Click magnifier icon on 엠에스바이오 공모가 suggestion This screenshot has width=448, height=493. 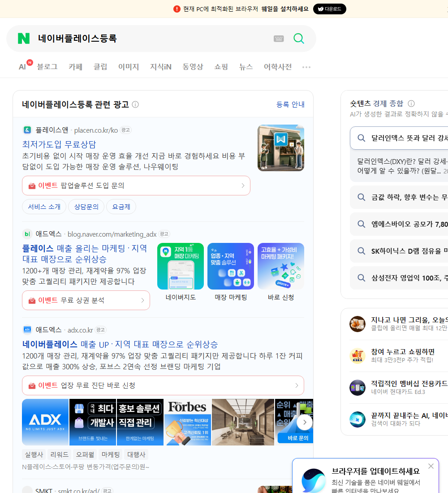click(362, 224)
